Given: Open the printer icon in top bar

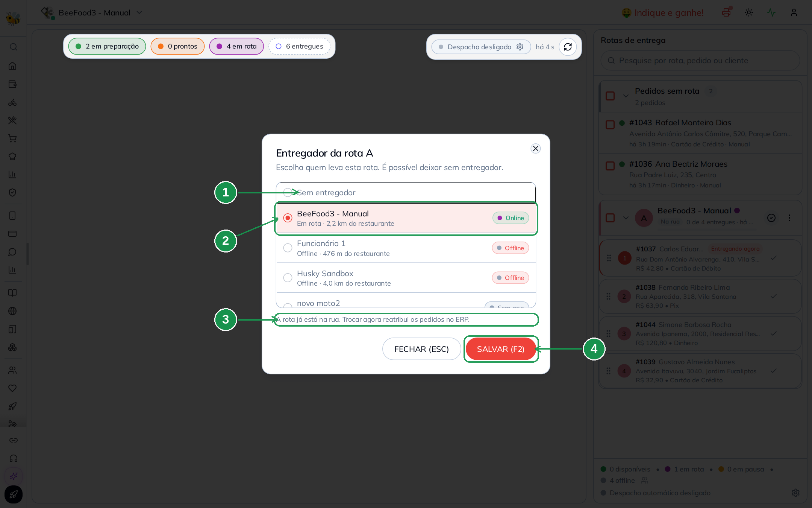Looking at the screenshot, I should pos(726,12).
